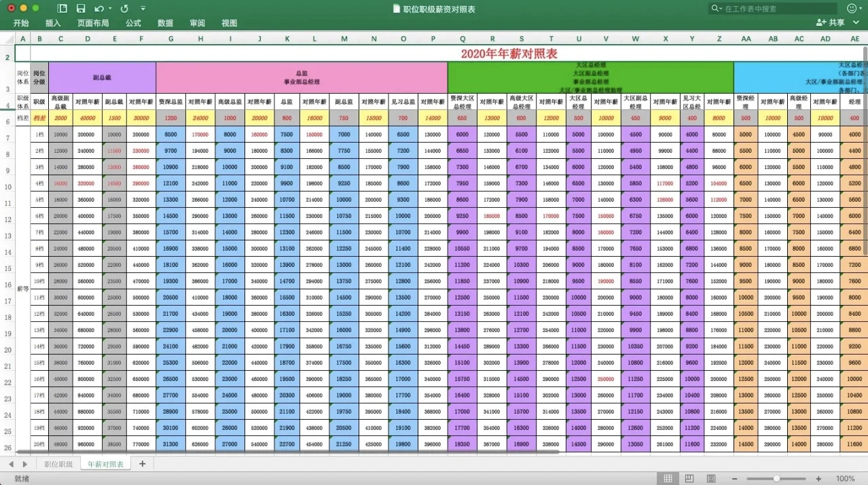Click the workbook template icon in title bar

click(62, 9)
